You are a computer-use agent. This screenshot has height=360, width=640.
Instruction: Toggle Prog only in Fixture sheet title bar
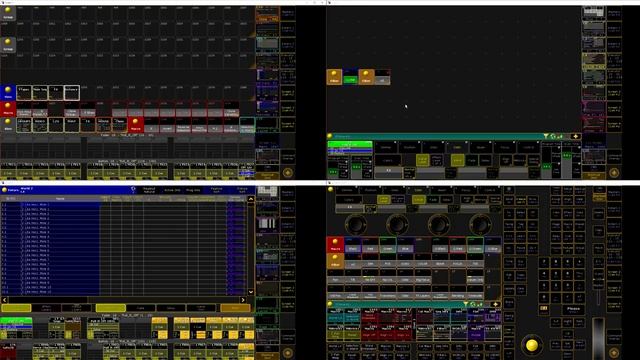point(193,190)
